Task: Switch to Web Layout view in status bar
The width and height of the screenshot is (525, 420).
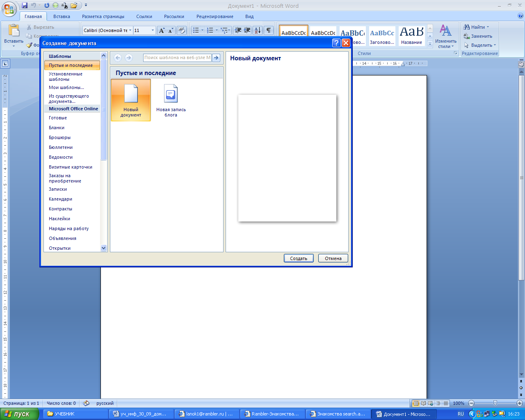Action: 431,403
